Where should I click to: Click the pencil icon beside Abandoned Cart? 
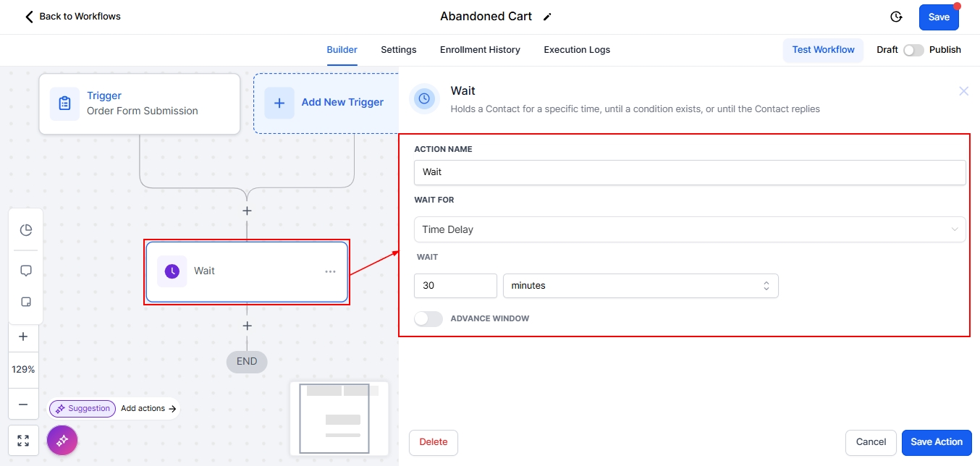pyautogui.click(x=547, y=17)
